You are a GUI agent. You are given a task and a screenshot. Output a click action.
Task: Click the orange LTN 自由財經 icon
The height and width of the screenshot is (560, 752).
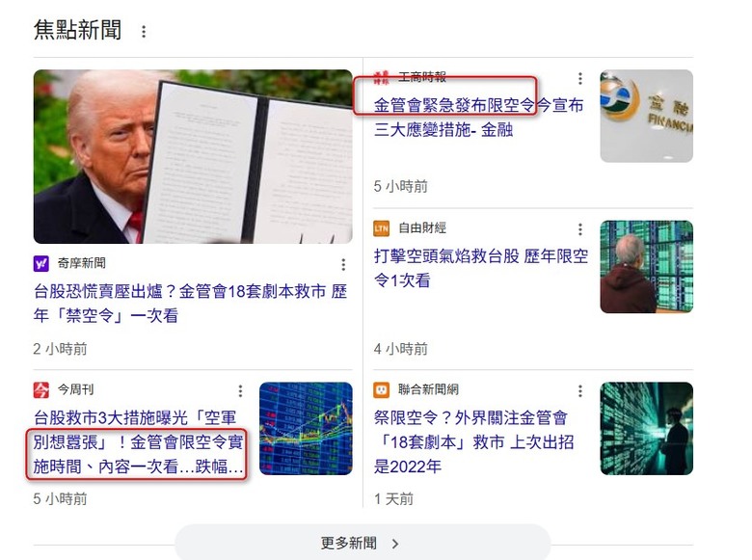[381, 228]
